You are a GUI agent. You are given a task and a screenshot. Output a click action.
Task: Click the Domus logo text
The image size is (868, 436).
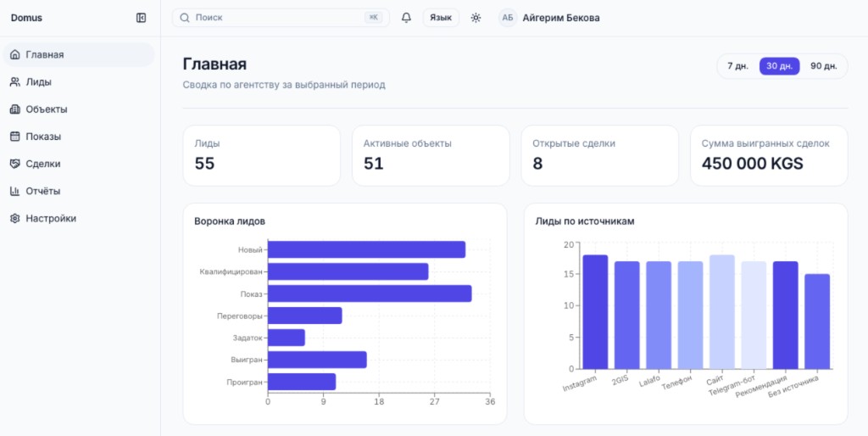26,18
